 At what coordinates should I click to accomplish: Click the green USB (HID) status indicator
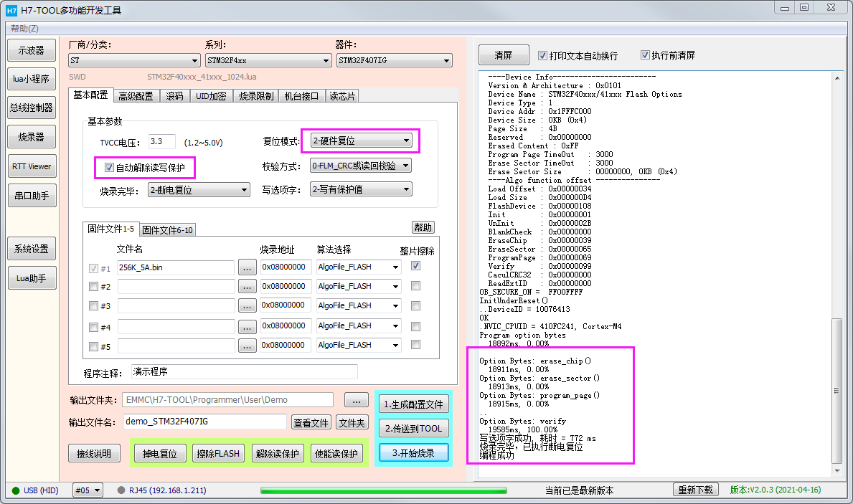coord(16,490)
